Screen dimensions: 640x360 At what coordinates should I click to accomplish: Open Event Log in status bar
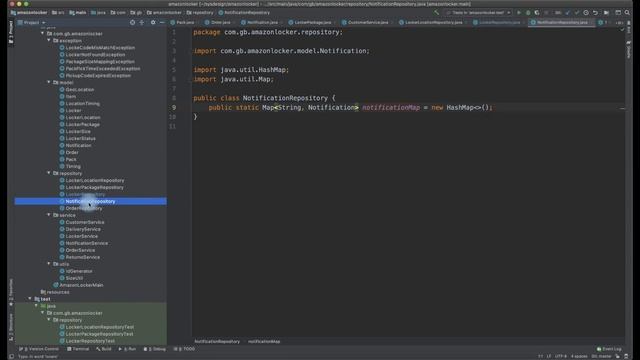tap(609, 349)
